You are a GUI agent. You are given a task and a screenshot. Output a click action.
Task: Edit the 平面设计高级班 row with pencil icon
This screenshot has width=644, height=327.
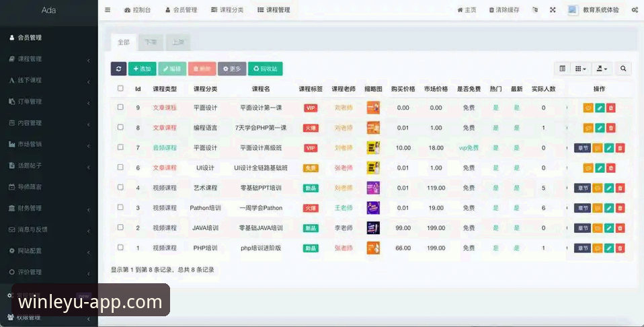click(608, 147)
